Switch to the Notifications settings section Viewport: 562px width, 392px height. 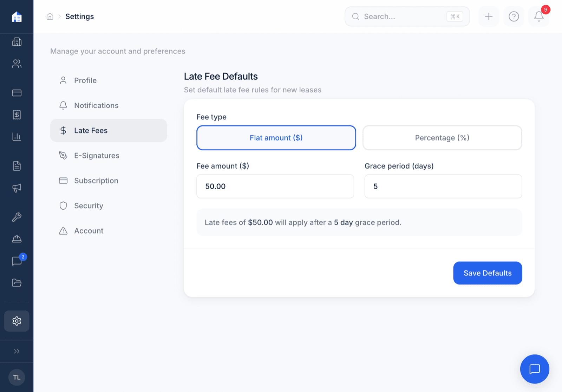[96, 105]
